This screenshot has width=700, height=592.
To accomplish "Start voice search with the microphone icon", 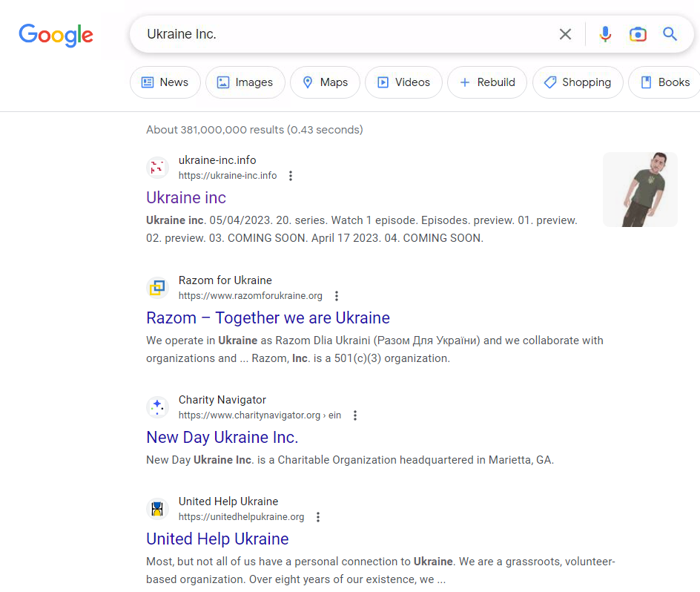I will (x=605, y=34).
